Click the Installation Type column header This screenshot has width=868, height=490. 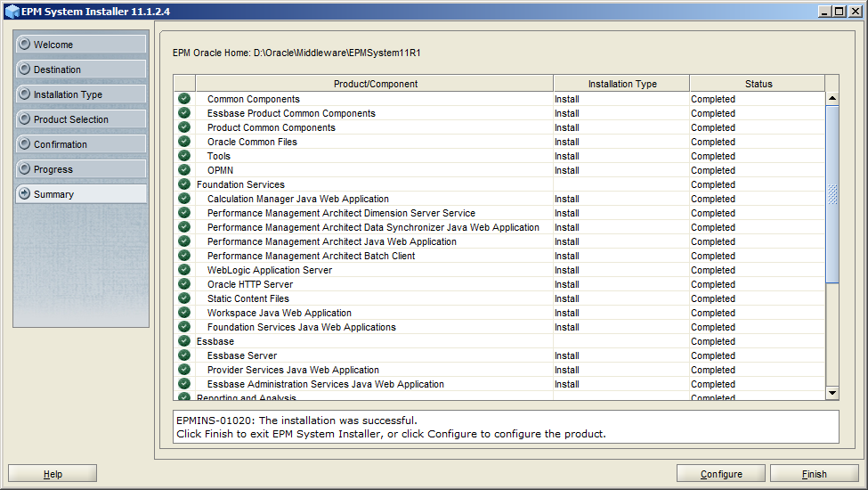point(621,84)
